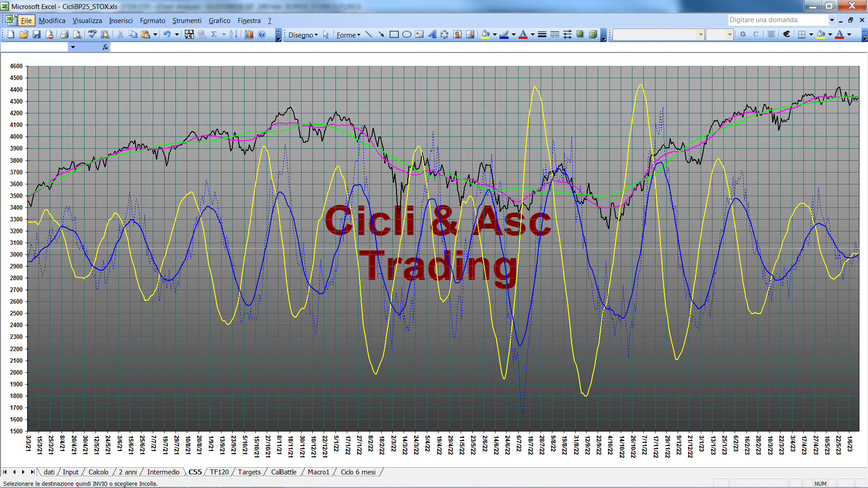Open 3-D Style settings
The image size is (868, 488).
[x=593, y=34]
